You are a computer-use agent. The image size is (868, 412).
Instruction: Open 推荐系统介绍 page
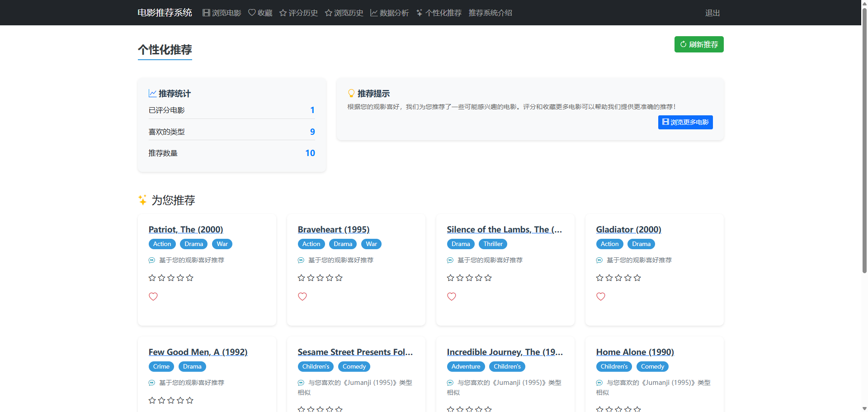pos(491,13)
